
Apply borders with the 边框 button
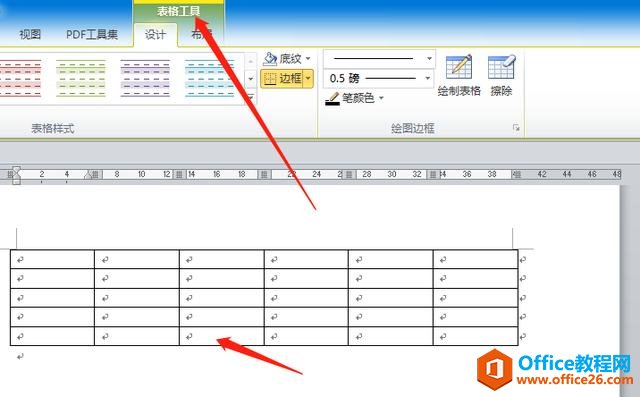click(282, 78)
